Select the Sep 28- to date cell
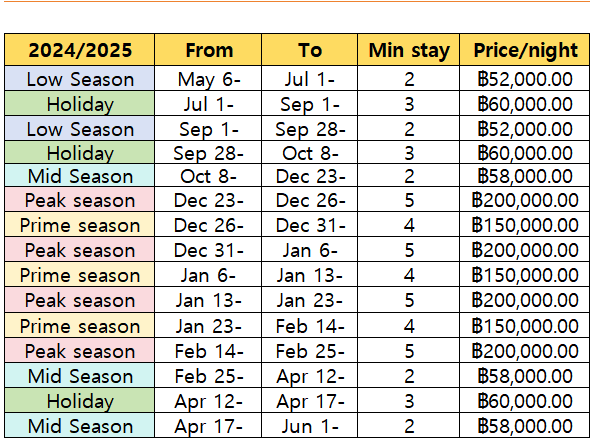 pos(309,129)
